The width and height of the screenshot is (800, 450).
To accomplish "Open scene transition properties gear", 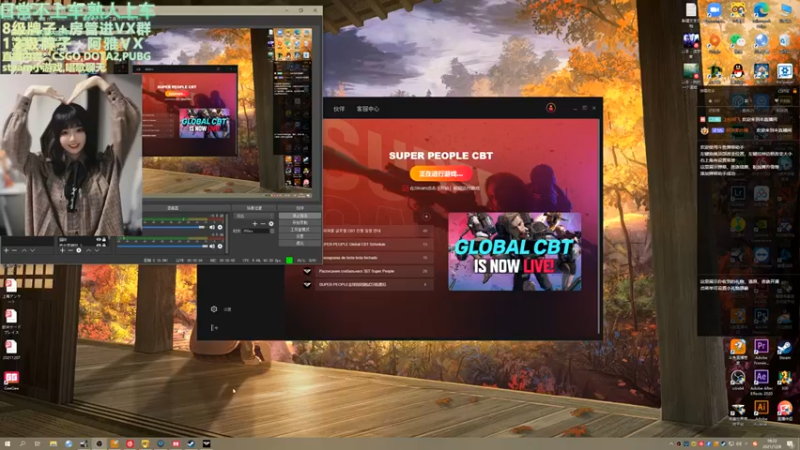I will tap(271, 223).
